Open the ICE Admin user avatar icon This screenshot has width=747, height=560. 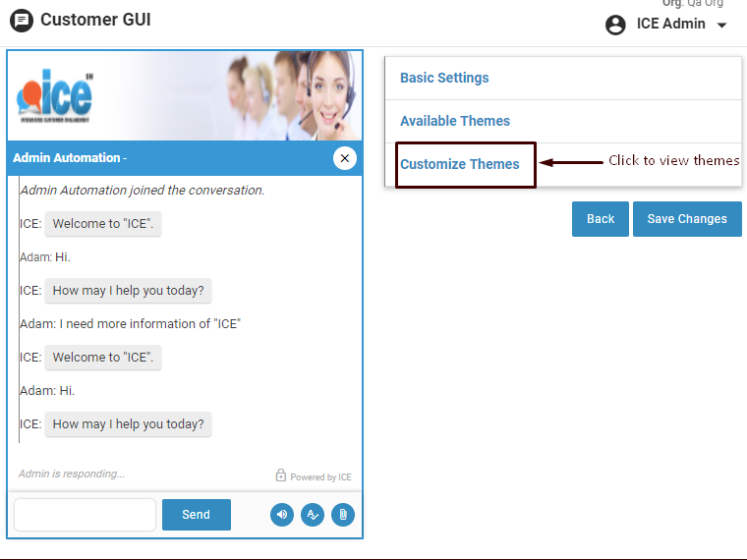coord(615,25)
